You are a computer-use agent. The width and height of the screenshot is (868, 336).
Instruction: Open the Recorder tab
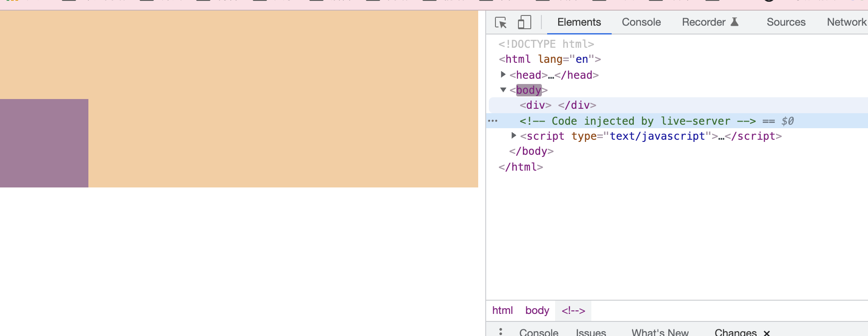[710, 22]
